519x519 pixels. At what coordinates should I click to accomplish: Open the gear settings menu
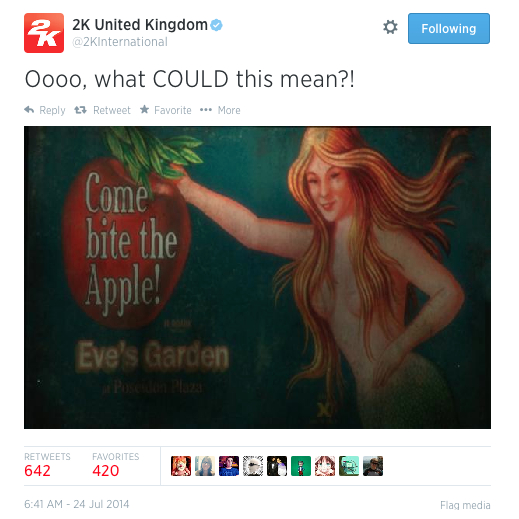pyautogui.click(x=390, y=27)
